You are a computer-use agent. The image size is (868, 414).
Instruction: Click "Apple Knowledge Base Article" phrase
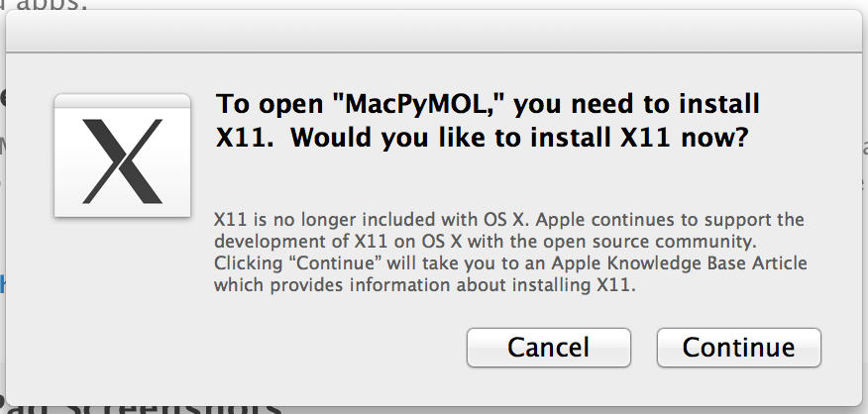point(679,262)
